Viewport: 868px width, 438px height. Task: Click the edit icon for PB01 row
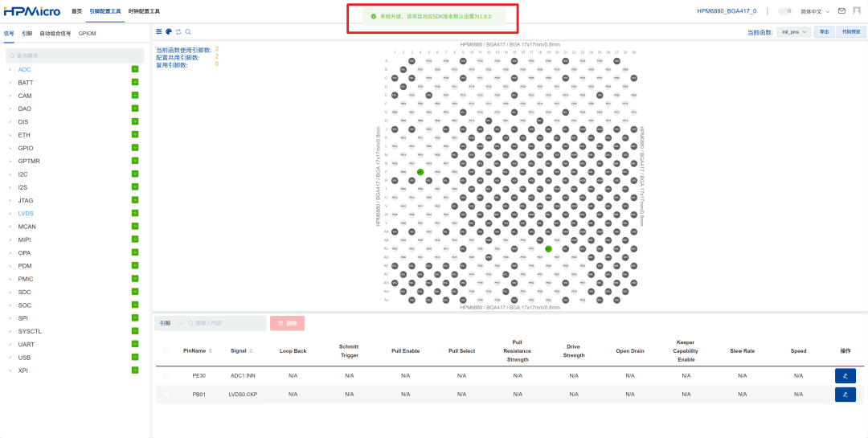click(845, 395)
